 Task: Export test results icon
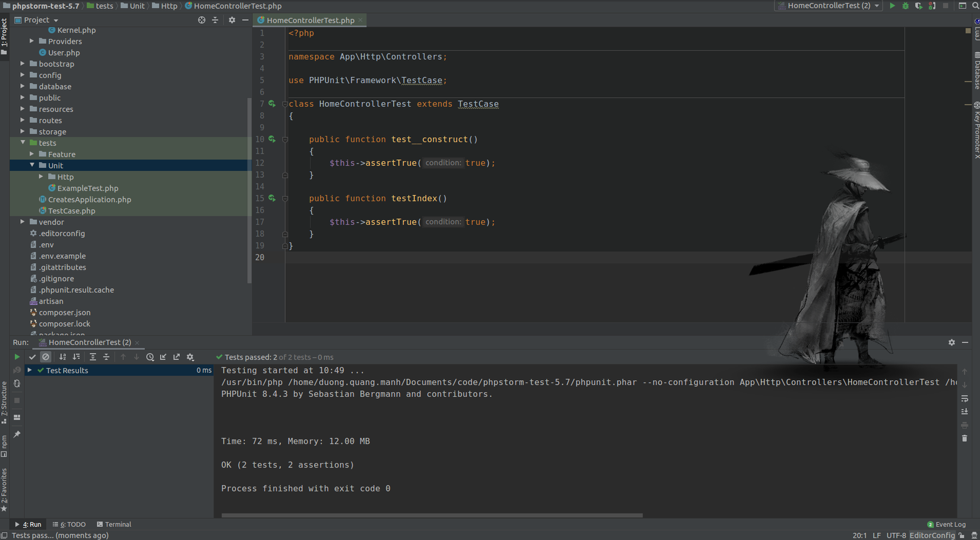176,357
